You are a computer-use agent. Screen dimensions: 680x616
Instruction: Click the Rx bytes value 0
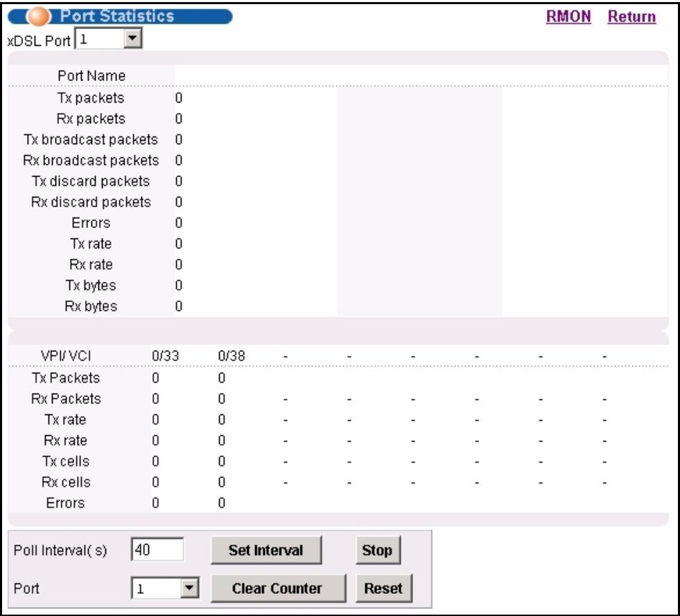click(x=179, y=306)
